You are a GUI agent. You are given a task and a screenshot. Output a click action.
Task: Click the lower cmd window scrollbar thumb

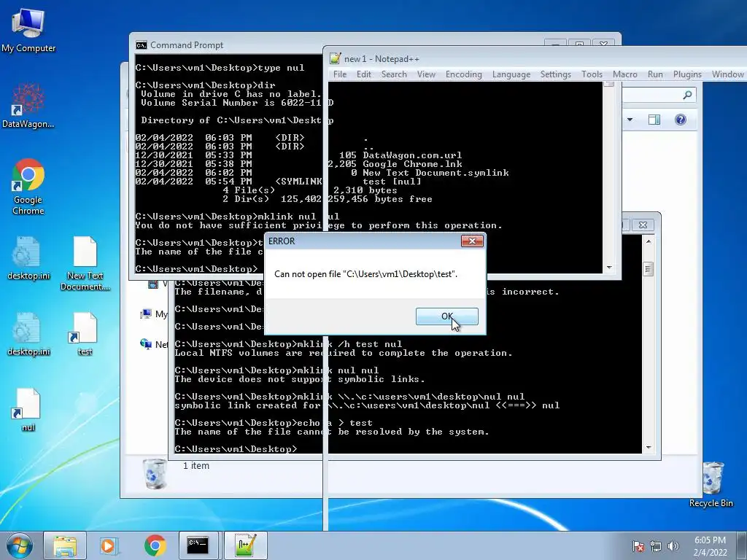click(x=649, y=269)
